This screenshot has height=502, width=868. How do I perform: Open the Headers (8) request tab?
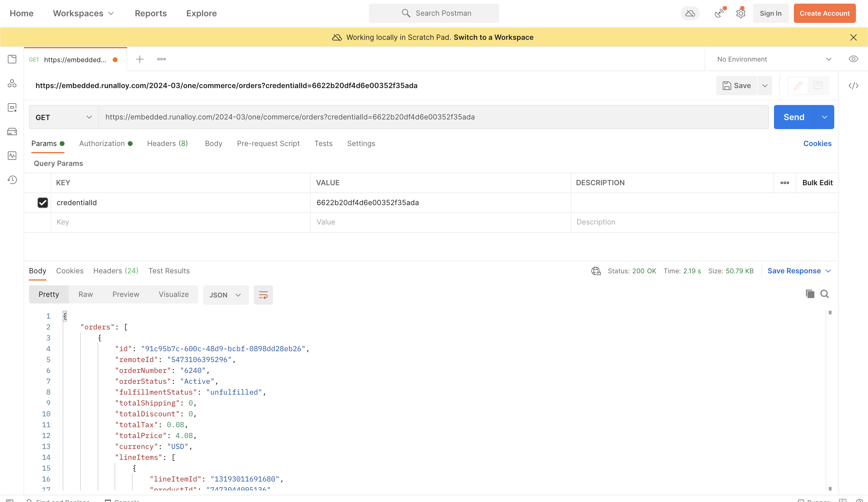click(x=167, y=143)
